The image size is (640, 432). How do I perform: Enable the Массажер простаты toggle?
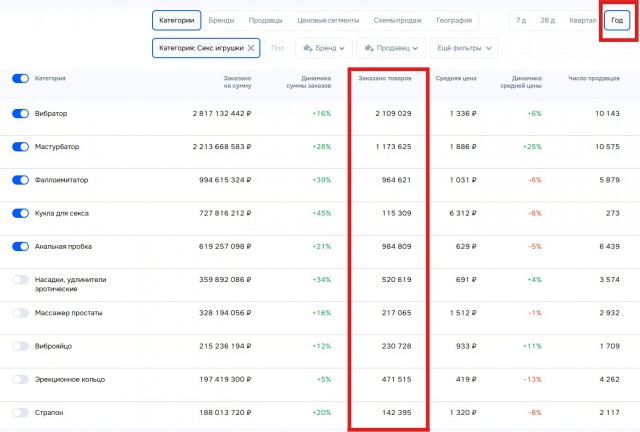tap(20, 313)
